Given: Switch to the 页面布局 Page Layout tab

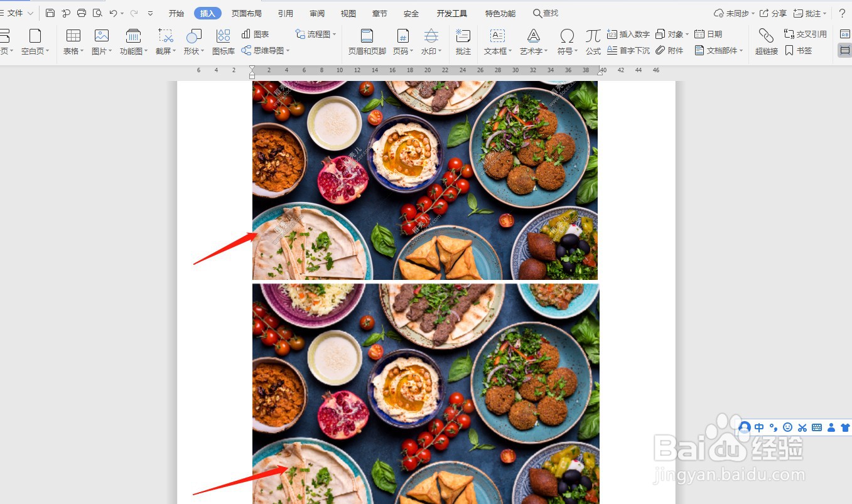Looking at the screenshot, I should [247, 13].
